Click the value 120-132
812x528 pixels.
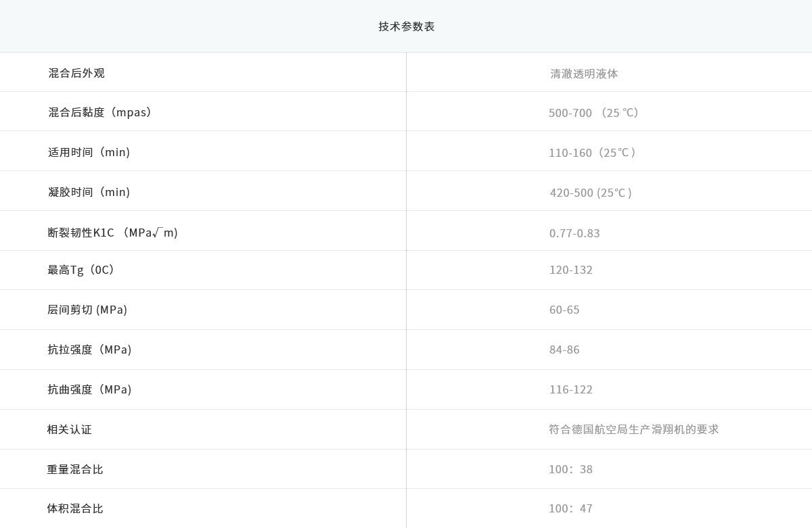click(571, 270)
